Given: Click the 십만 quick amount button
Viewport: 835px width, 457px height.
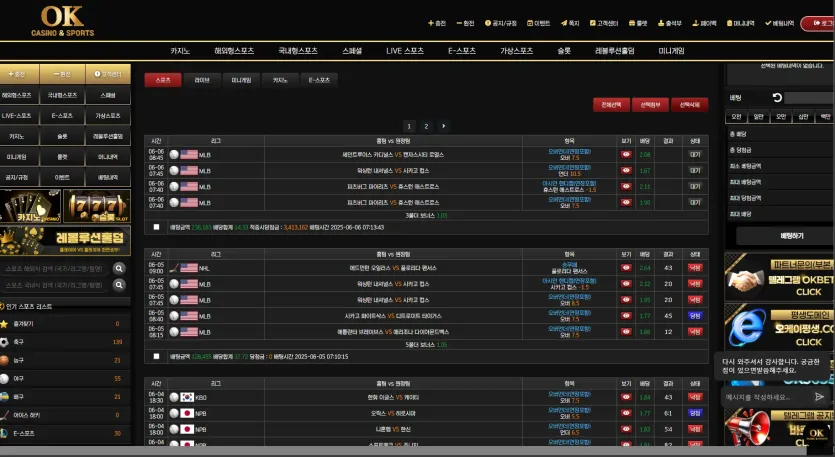Looking at the screenshot, I should click(803, 117).
